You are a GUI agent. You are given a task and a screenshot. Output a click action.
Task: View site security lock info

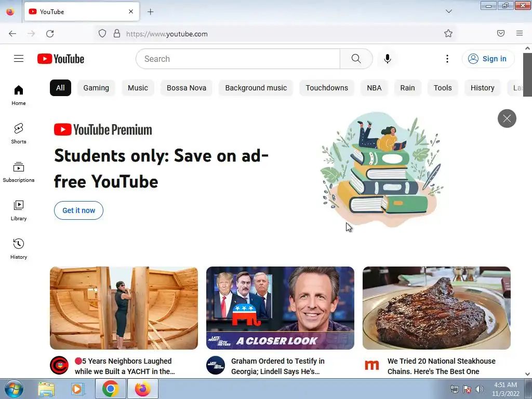(x=117, y=34)
